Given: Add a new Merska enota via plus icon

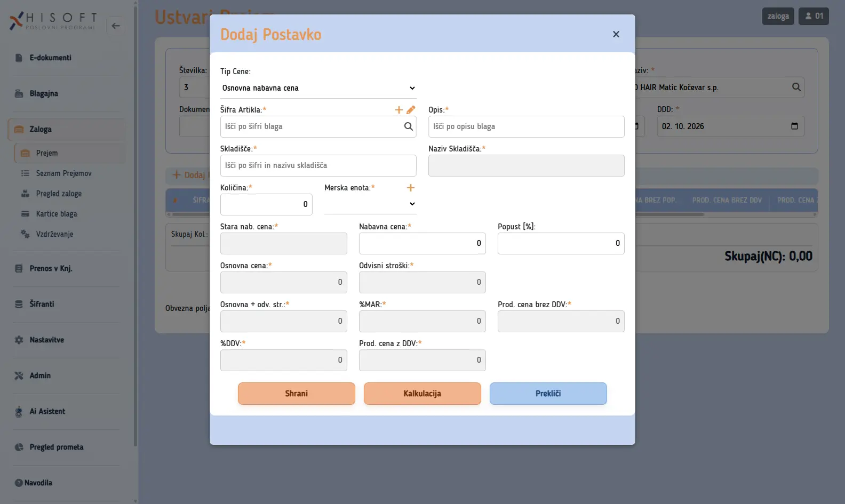Looking at the screenshot, I should tap(411, 188).
